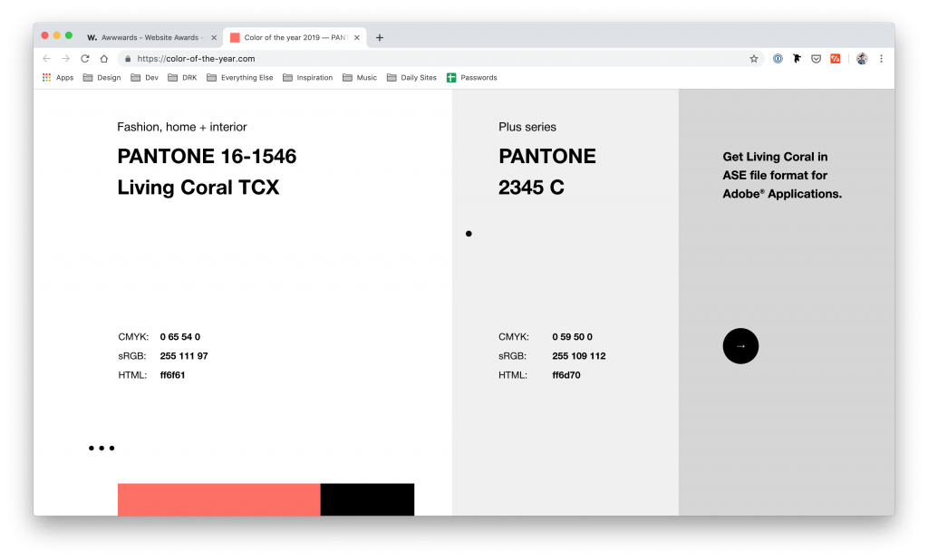
Task: Click the Fashion, home + interior label
Action: pyautogui.click(x=181, y=127)
